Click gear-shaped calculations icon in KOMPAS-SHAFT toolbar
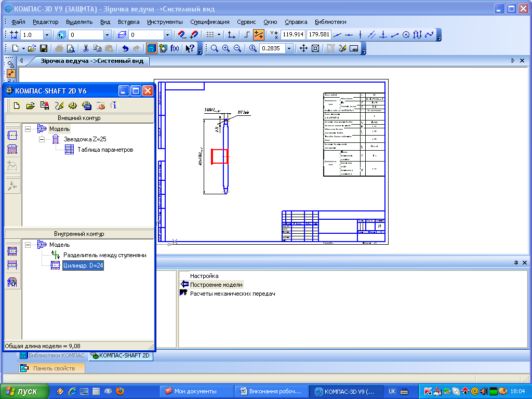Image resolution: width=532 pixels, height=399 pixels. click(73, 105)
